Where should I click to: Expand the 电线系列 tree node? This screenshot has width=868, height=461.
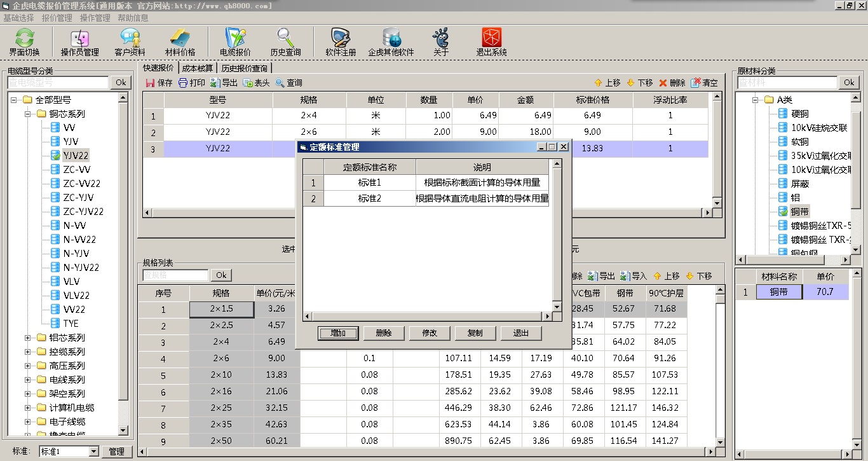click(28, 380)
